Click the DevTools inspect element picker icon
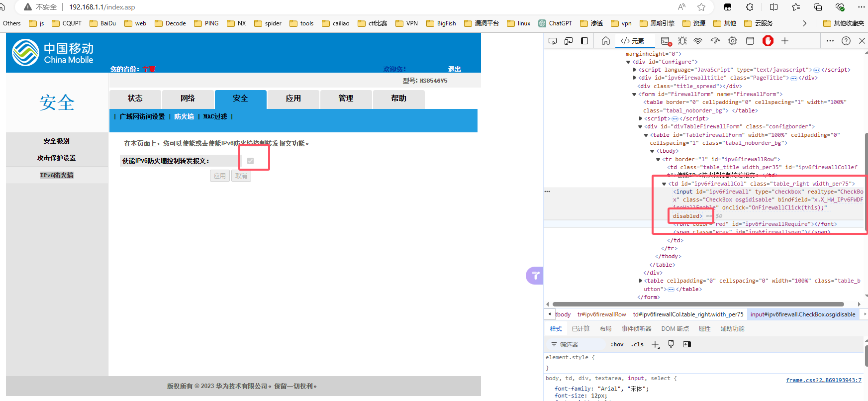Screen dimensions: 868x401 coord(553,41)
